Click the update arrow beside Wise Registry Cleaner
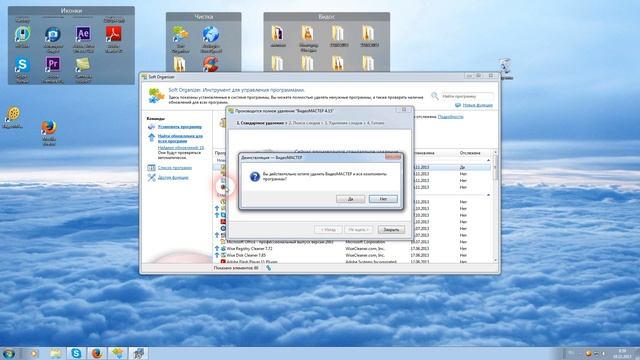The height and width of the screenshot is (360, 640). pos(217,248)
